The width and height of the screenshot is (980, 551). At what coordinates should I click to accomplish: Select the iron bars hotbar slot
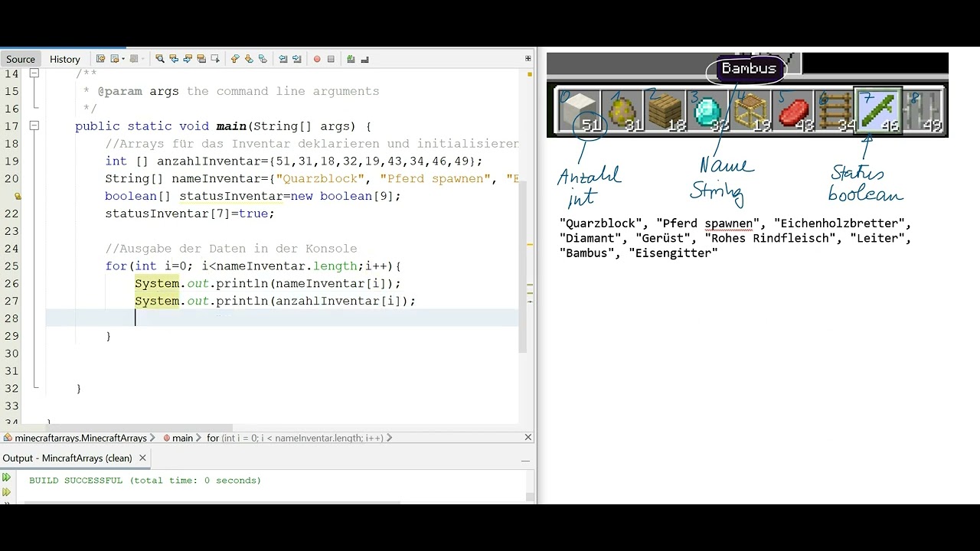[923, 111]
